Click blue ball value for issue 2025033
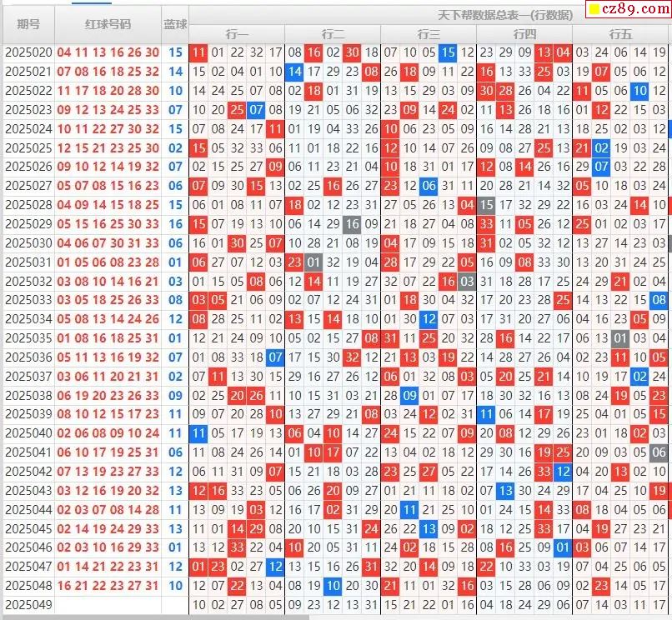 tap(175, 300)
